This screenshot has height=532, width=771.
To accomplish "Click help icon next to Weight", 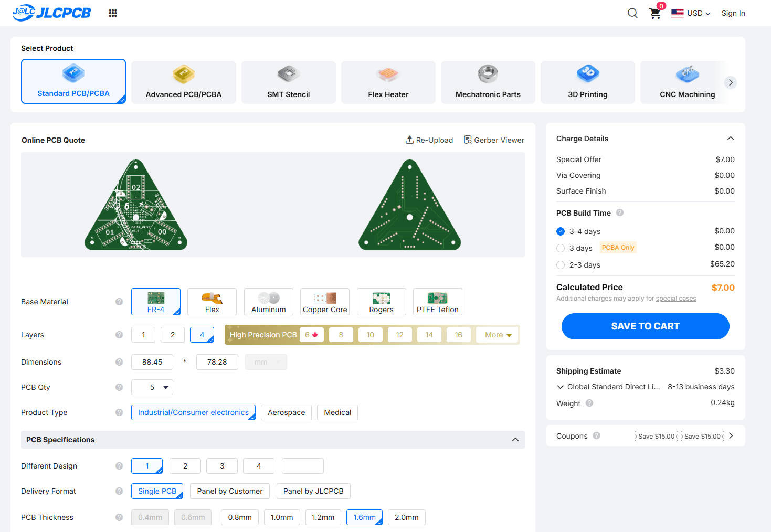I will 589,403.
